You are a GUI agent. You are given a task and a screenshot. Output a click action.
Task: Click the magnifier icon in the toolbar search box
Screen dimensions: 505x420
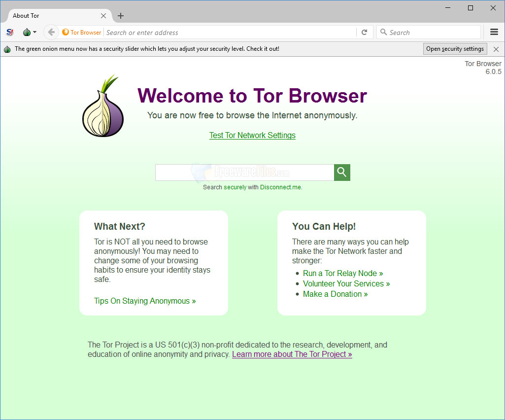[x=383, y=32]
